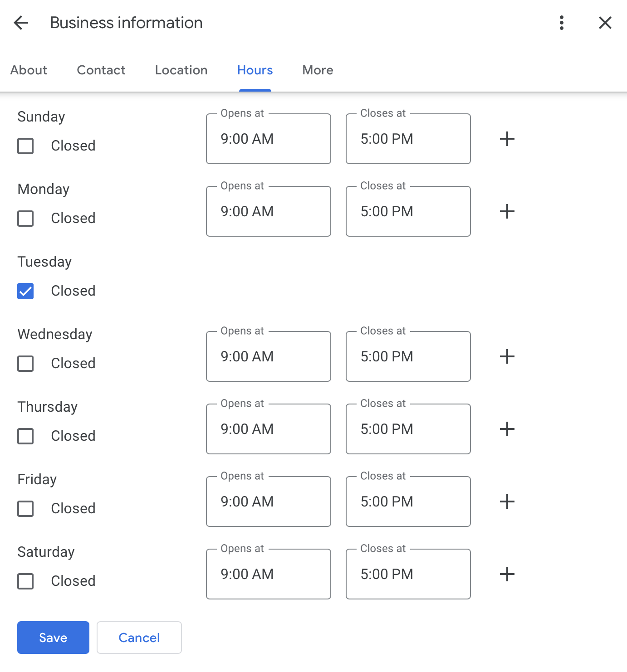Open Saturday's Opens at time selector
Viewport: 627px width, 672px height.
pos(269,574)
